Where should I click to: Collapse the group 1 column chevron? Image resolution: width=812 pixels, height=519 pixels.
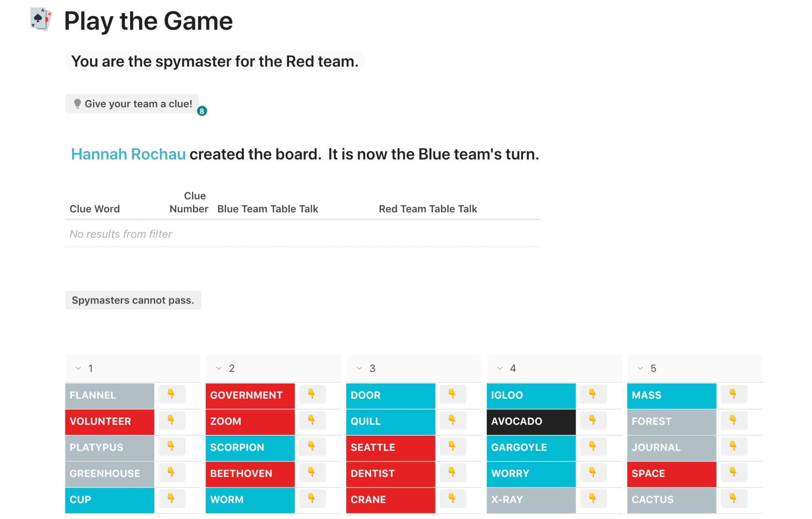(x=78, y=368)
